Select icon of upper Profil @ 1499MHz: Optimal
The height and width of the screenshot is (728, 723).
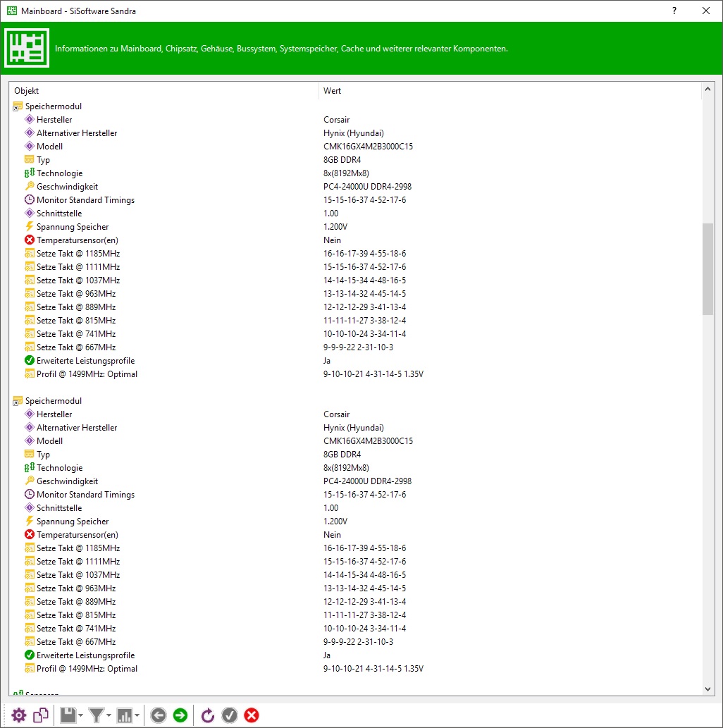tap(30, 374)
